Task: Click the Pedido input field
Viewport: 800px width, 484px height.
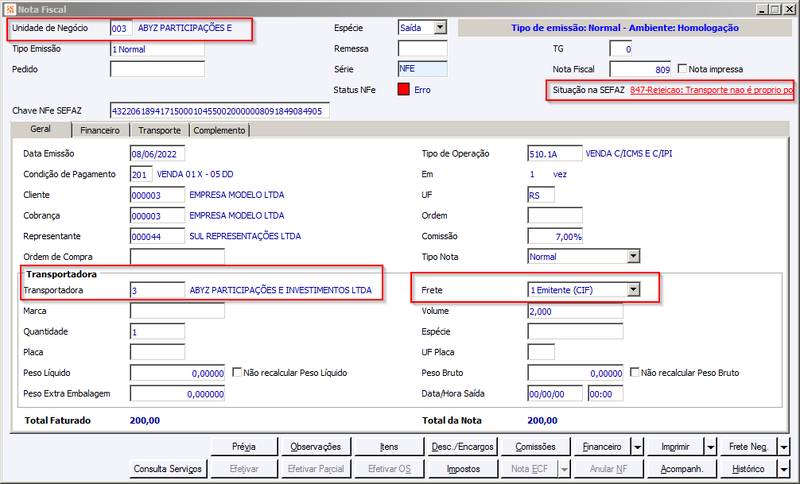Action: point(157,69)
